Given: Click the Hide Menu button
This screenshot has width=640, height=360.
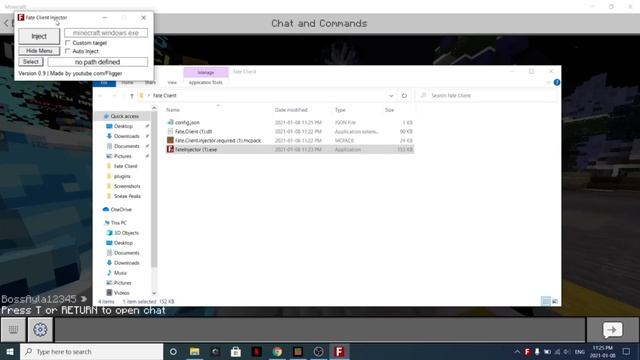Looking at the screenshot, I should [39, 51].
